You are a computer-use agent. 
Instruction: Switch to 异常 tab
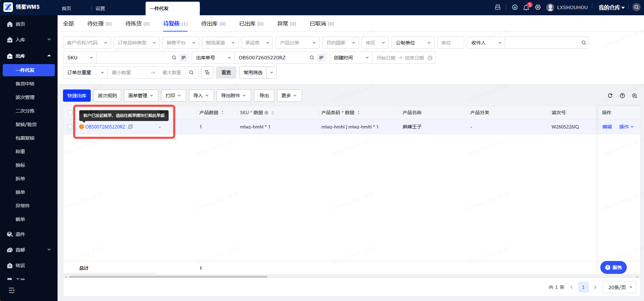coord(286,24)
